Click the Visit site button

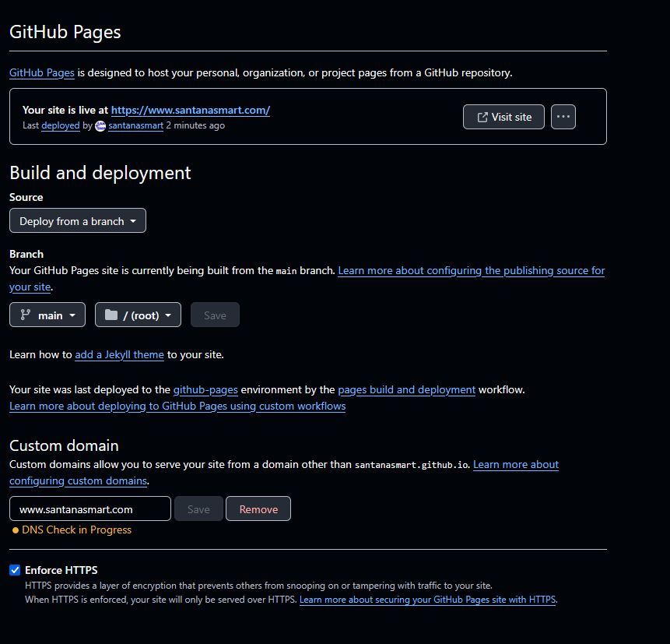click(x=503, y=117)
